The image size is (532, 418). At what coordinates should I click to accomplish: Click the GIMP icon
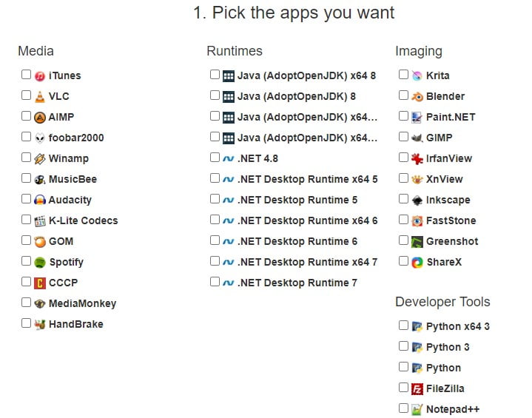pos(417,138)
